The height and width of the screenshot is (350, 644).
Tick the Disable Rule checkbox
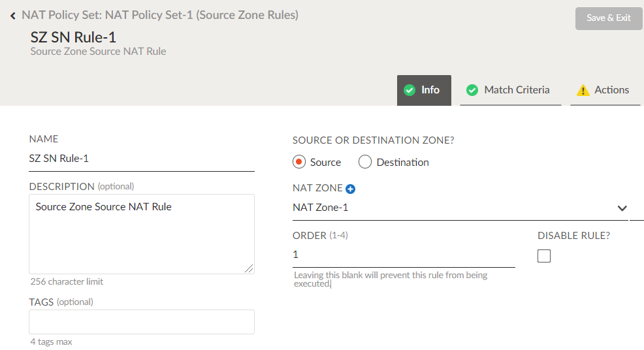click(544, 256)
